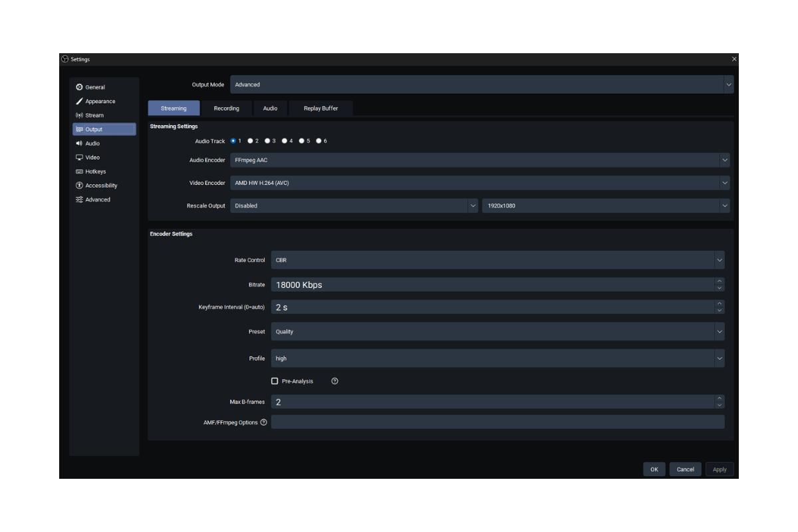Open the Audio Encoder dropdown

click(480, 160)
